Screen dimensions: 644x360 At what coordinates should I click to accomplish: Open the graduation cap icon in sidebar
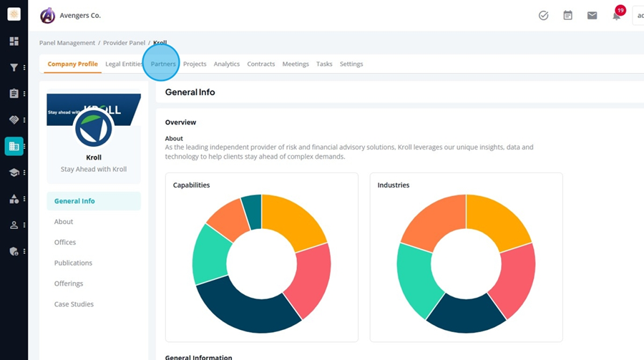(x=14, y=172)
